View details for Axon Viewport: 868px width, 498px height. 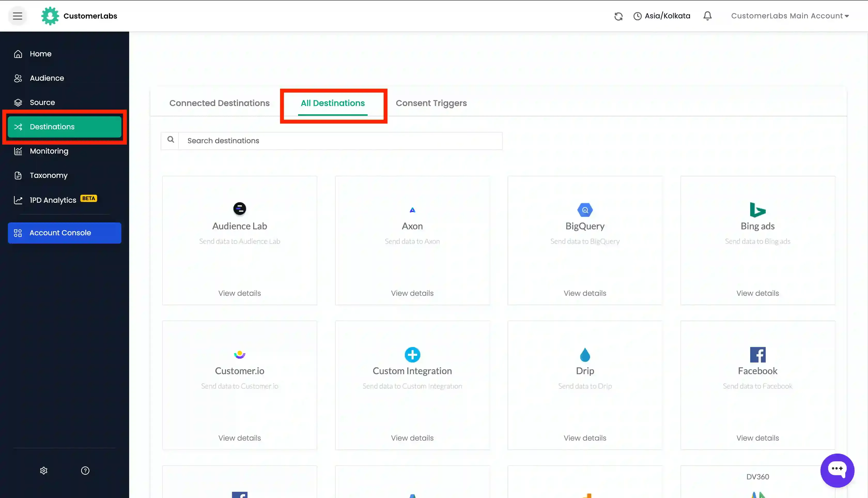(x=412, y=293)
